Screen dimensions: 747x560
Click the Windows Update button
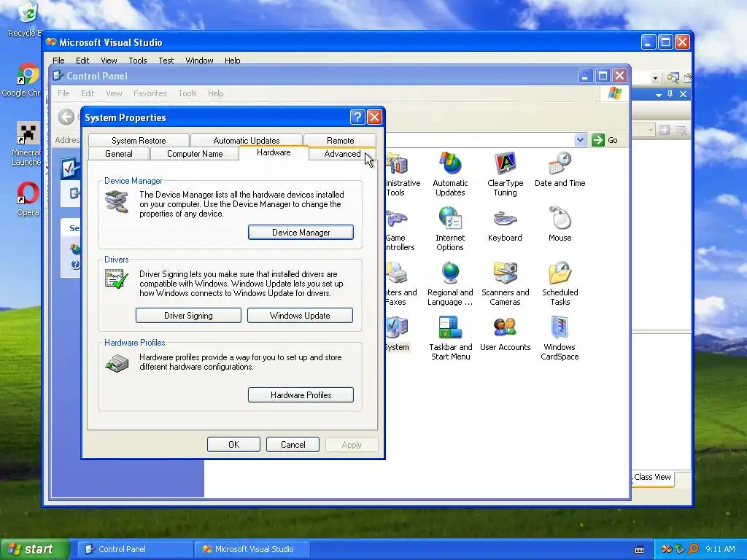300,316
